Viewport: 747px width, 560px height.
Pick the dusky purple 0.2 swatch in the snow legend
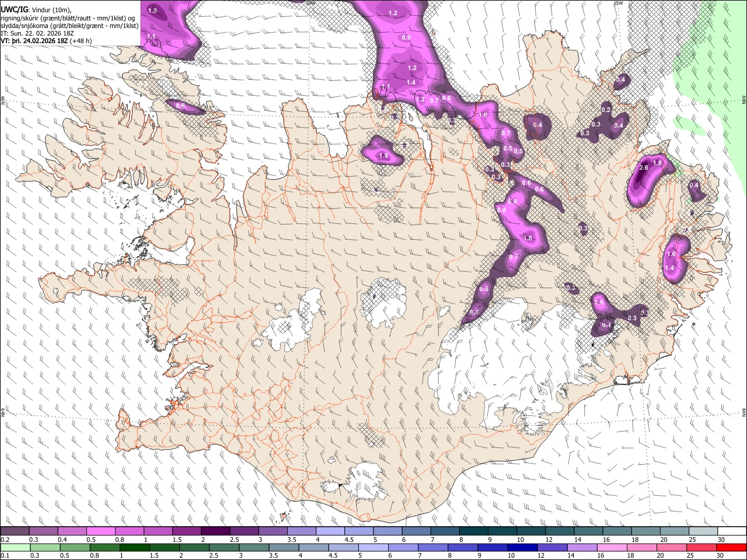[x=15, y=531]
